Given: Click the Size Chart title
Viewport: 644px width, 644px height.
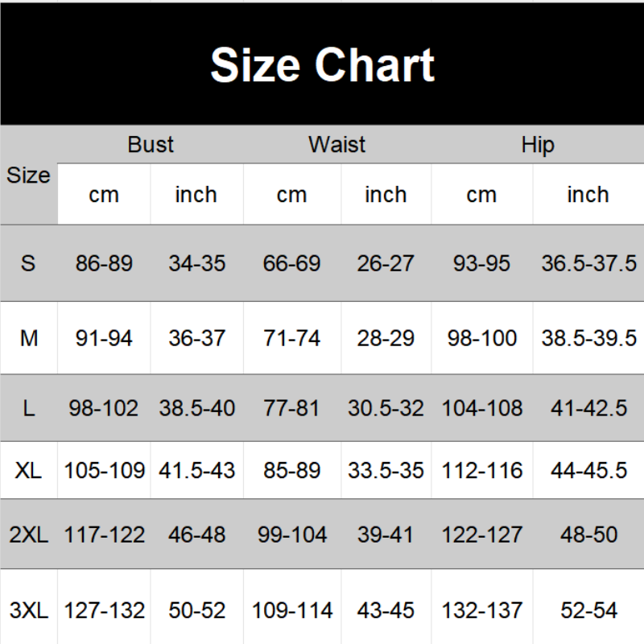Looking at the screenshot, I should [x=322, y=65].
